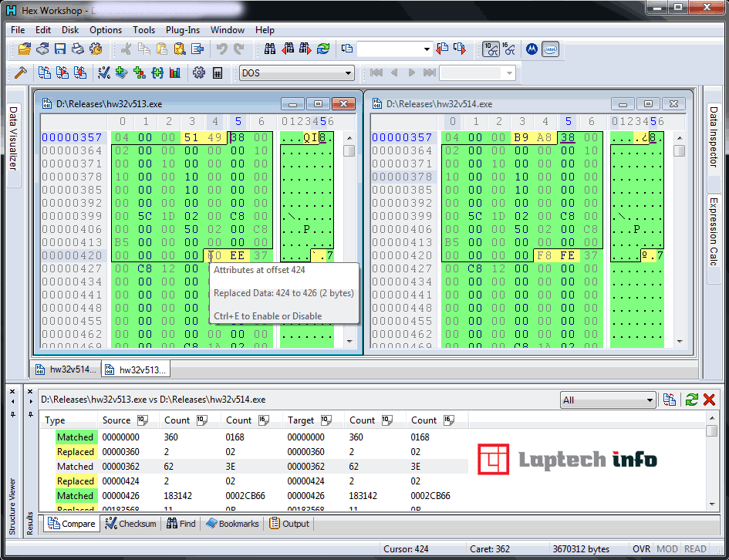The image size is (729, 560).
Task: Toggle hex format on last Count column
Action: click(x=449, y=420)
